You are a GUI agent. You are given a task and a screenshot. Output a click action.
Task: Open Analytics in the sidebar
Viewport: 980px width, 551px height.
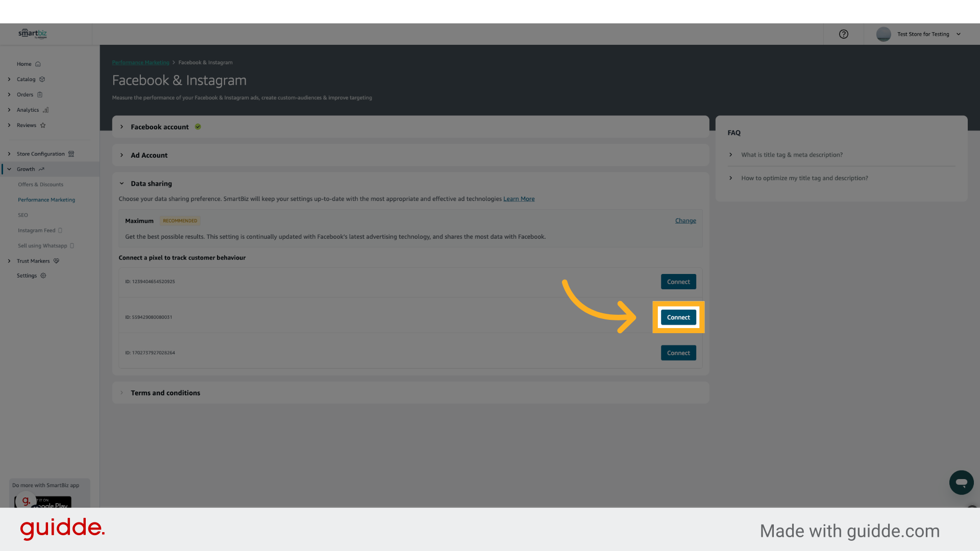click(28, 110)
